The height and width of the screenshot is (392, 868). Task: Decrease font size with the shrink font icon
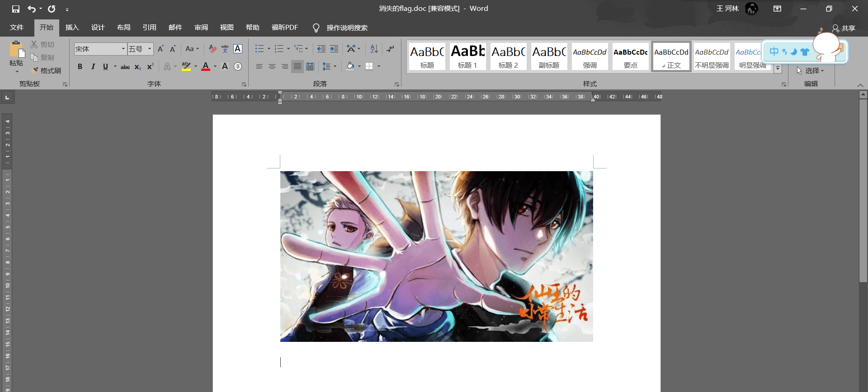(173, 49)
